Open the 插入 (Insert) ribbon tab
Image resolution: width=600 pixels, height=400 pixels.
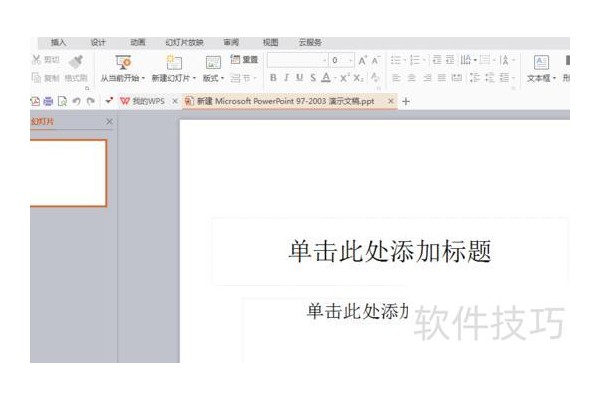[58, 42]
